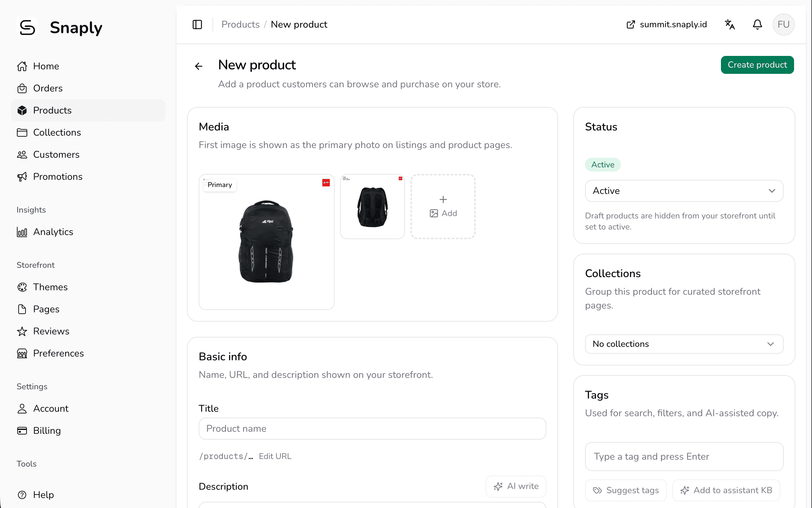Open Help under Tools

click(x=88, y=495)
